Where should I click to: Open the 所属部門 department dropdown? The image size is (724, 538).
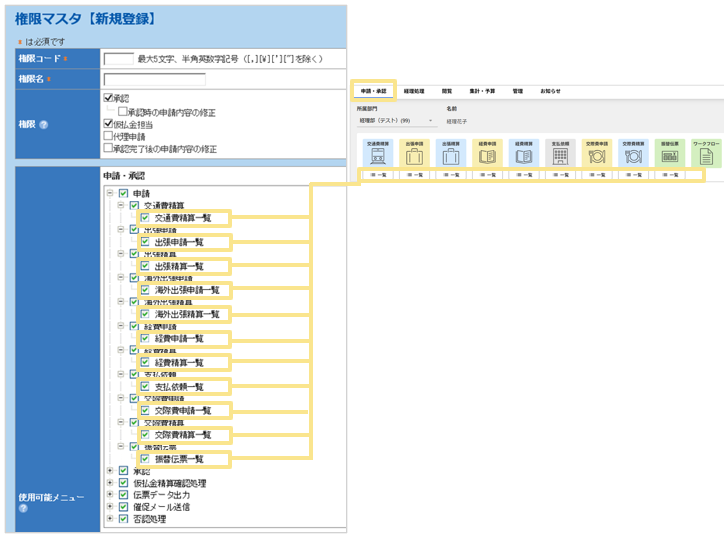pyautogui.click(x=397, y=120)
